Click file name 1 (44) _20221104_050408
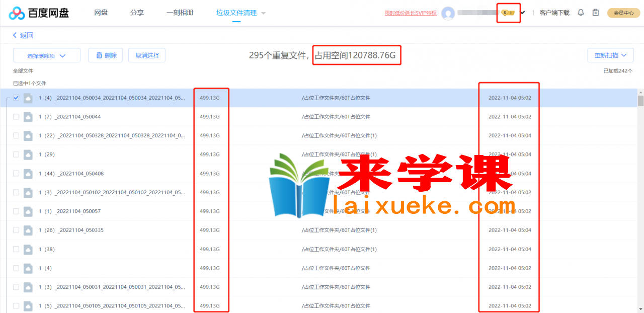The height and width of the screenshot is (313, 644). coord(71,174)
